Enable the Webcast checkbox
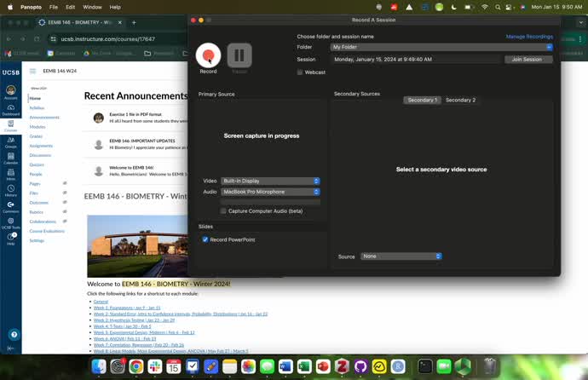The image size is (588, 380). point(300,72)
